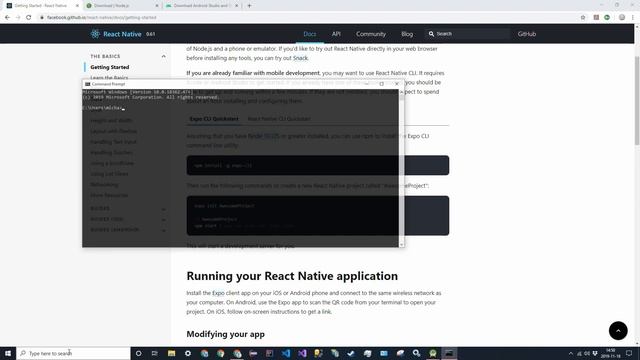Open the Windows Start menu

pyautogui.click(x=8, y=353)
